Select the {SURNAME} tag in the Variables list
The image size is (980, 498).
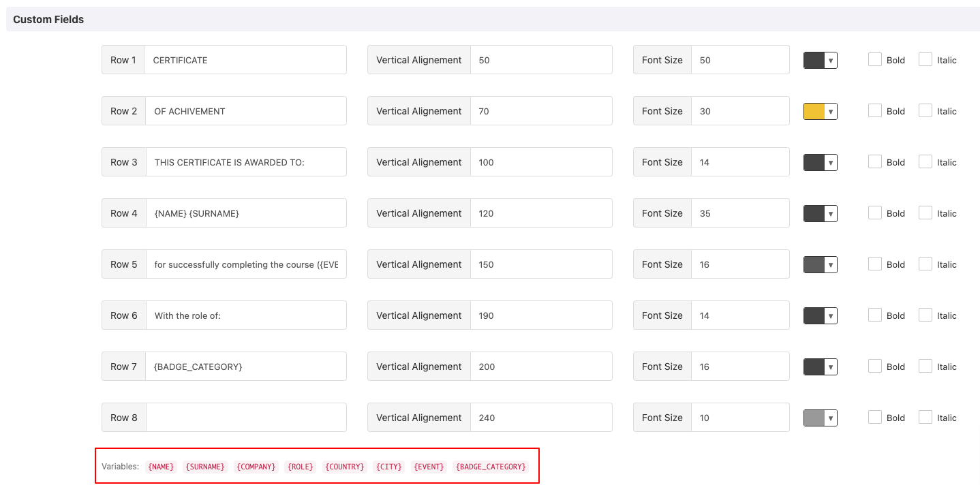coord(205,467)
